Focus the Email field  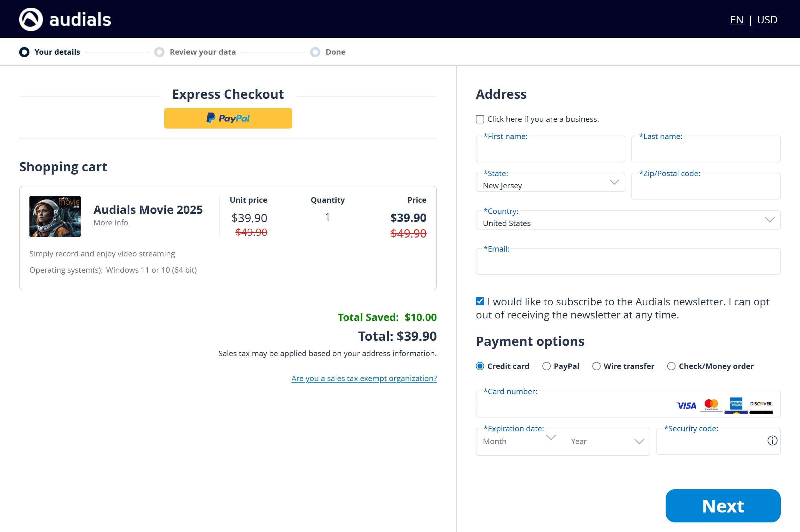(x=628, y=262)
